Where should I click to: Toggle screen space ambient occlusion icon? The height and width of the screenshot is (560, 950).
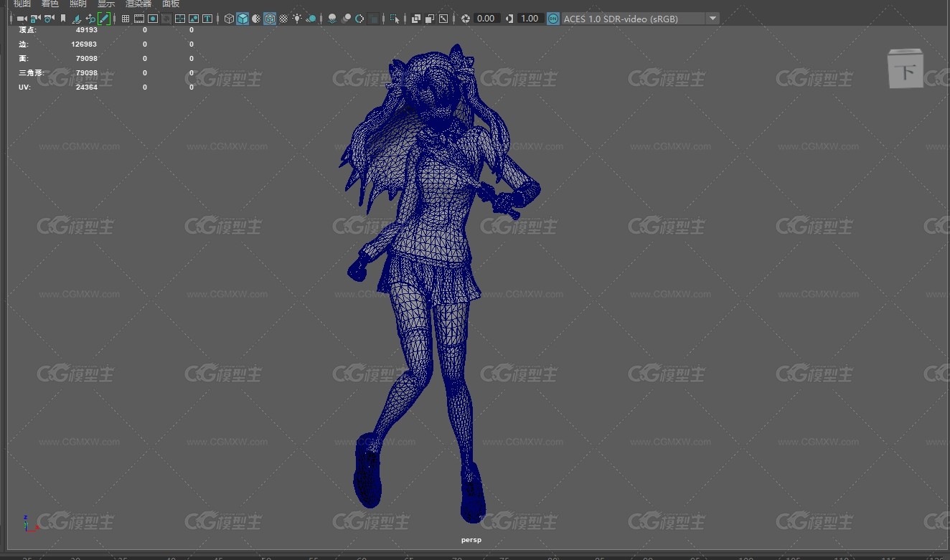[x=332, y=19]
